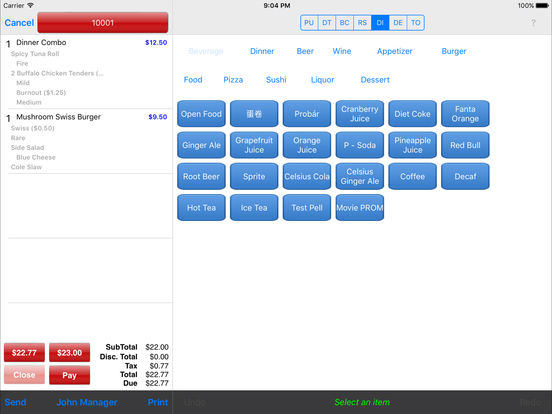Add Red Bull to the order
This screenshot has height=414, width=552.
[465, 145]
